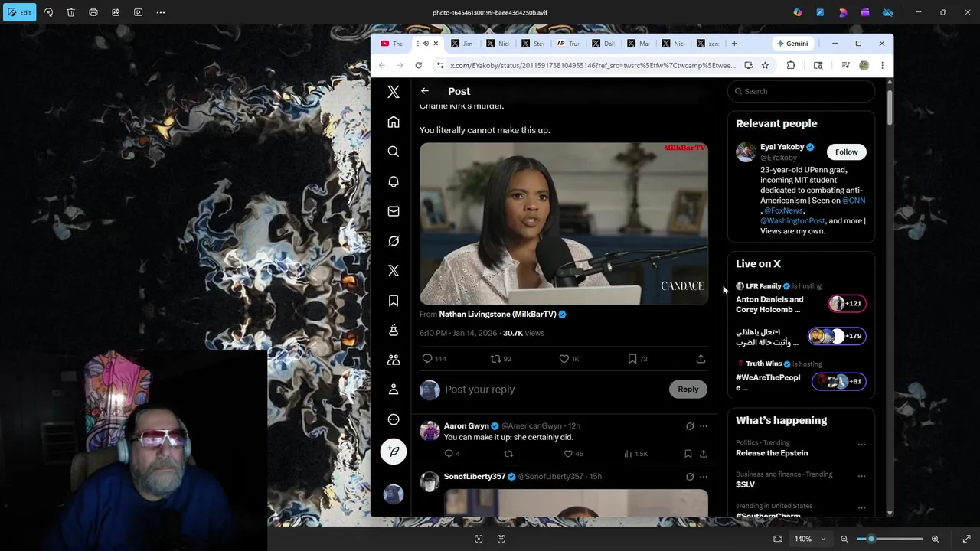Play the Candace video thumbnail
Image resolution: width=980 pixels, height=551 pixels.
tap(563, 223)
